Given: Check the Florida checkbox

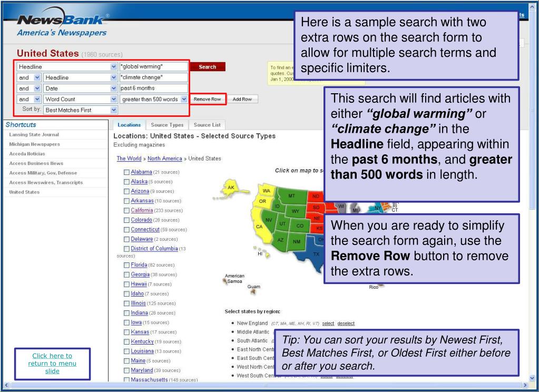Looking at the screenshot, I should 126,265.
